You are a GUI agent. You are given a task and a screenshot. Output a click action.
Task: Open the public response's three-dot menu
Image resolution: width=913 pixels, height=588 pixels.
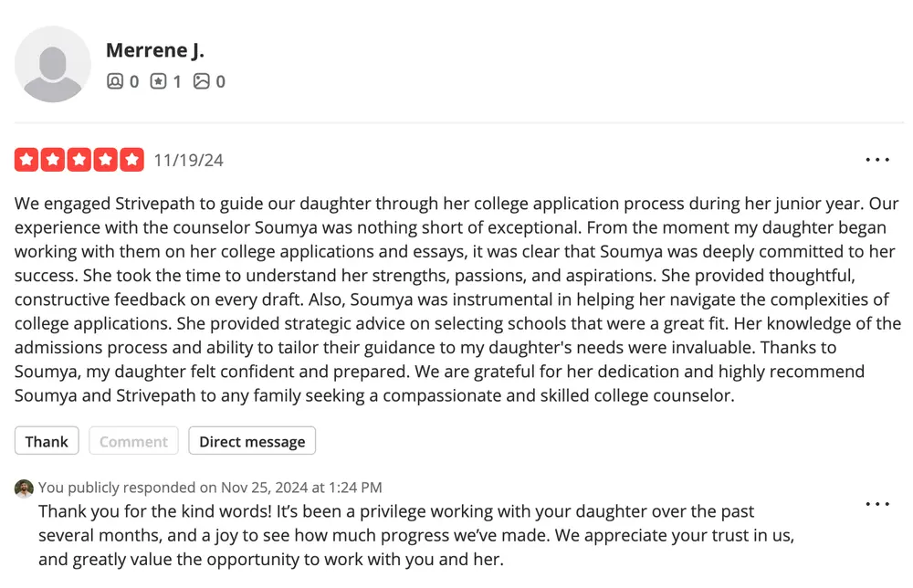(877, 504)
